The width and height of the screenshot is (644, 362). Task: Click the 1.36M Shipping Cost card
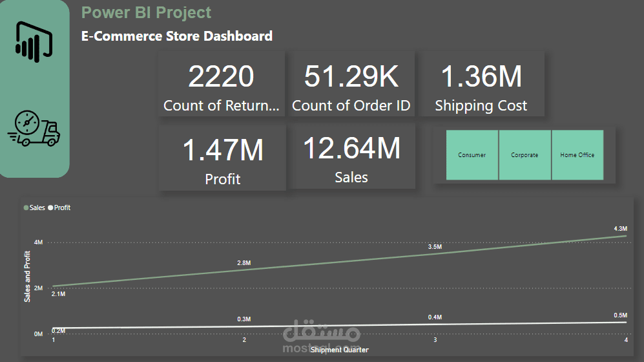[x=481, y=83]
